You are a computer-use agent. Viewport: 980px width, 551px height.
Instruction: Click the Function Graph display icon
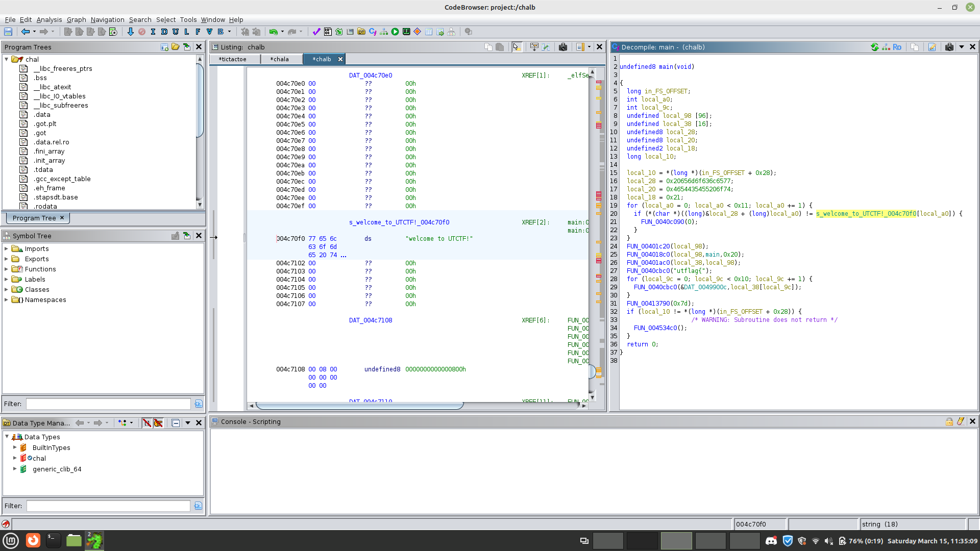click(384, 32)
